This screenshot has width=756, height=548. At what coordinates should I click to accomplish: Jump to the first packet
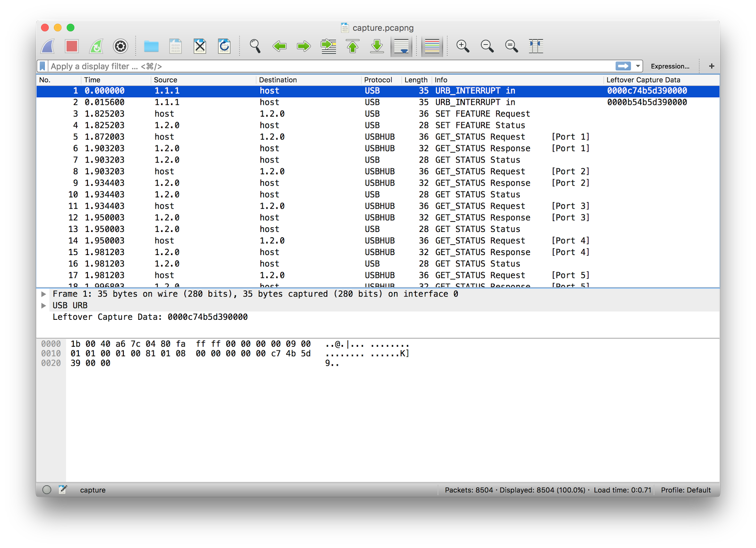[x=352, y=46]
